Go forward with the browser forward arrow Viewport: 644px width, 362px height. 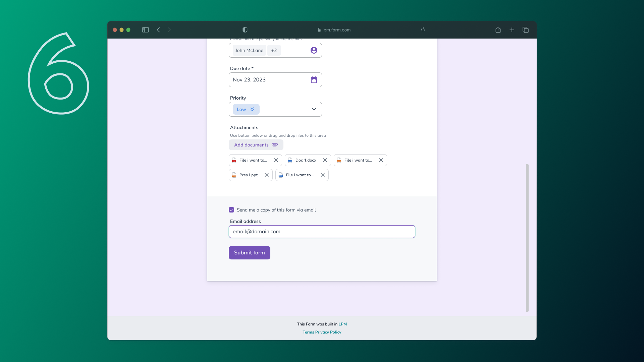[169, 30]
